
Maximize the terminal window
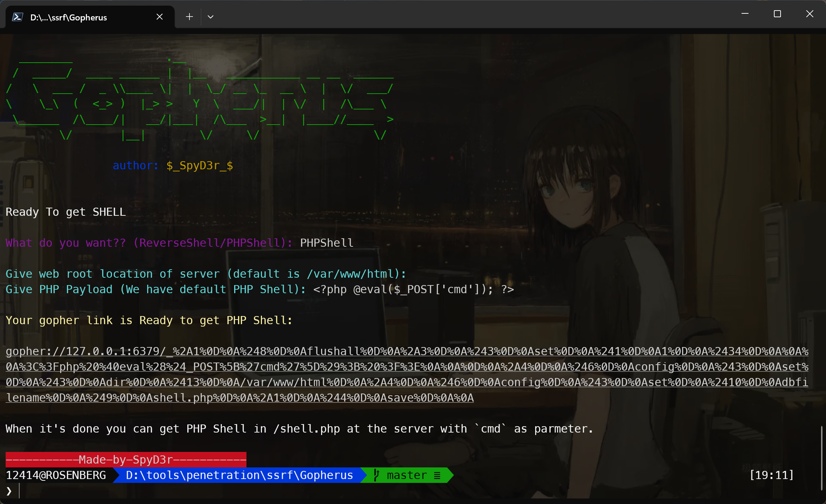[777, 14]
